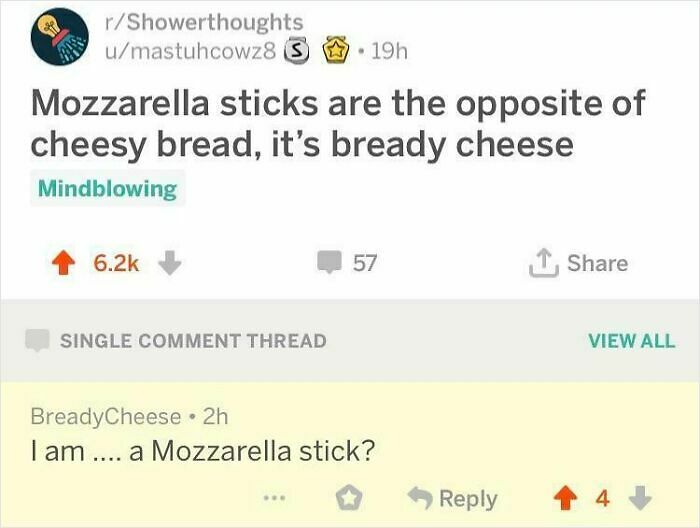Open the post's comments bubble icon

tap(329, 263)
